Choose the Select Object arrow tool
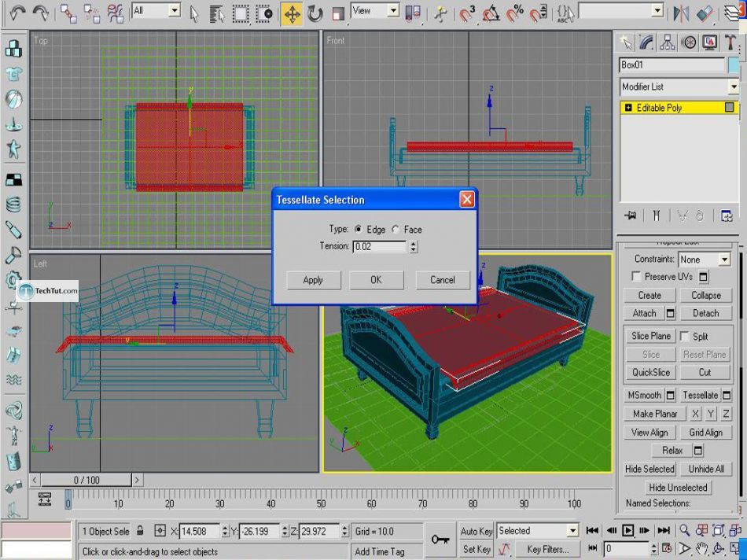747x560 pixels. 194,14
